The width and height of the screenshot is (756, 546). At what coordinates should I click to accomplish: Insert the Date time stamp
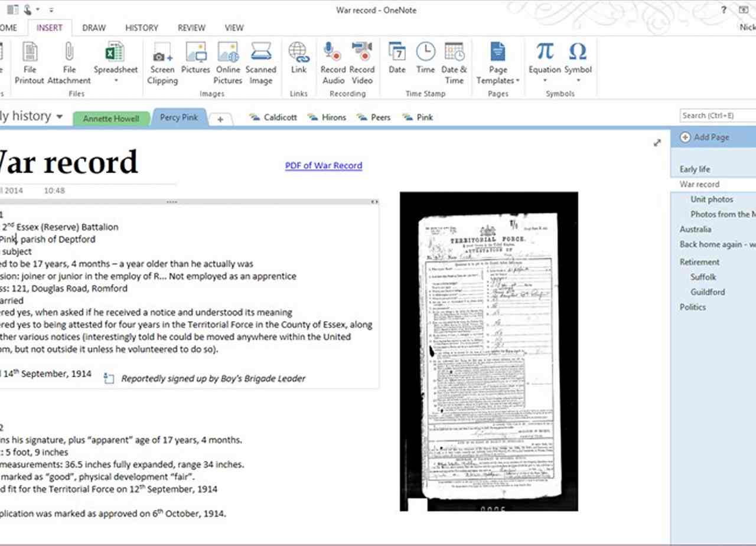(397, 54)
